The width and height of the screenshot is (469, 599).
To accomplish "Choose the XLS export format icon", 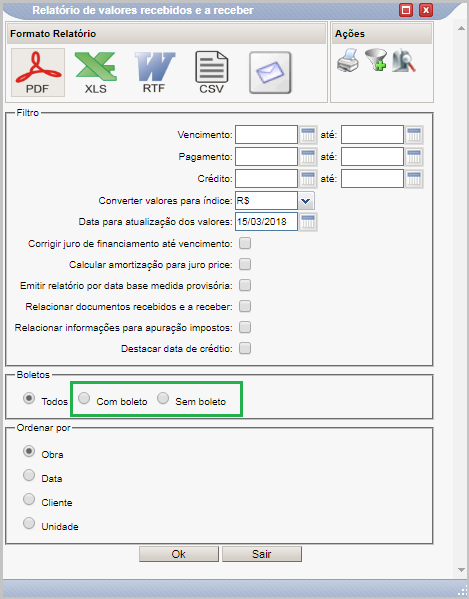I will (95, 73).
